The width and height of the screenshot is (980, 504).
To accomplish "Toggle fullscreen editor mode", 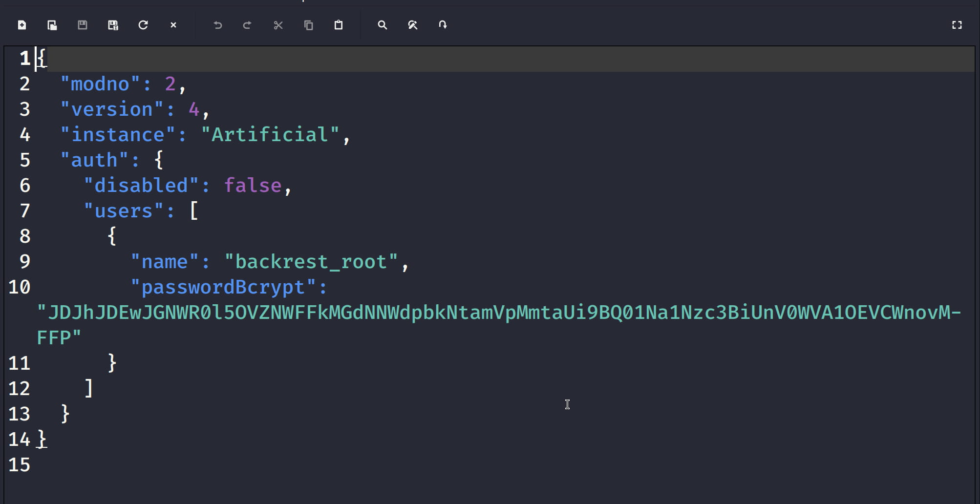I will (x=957, y=25).
